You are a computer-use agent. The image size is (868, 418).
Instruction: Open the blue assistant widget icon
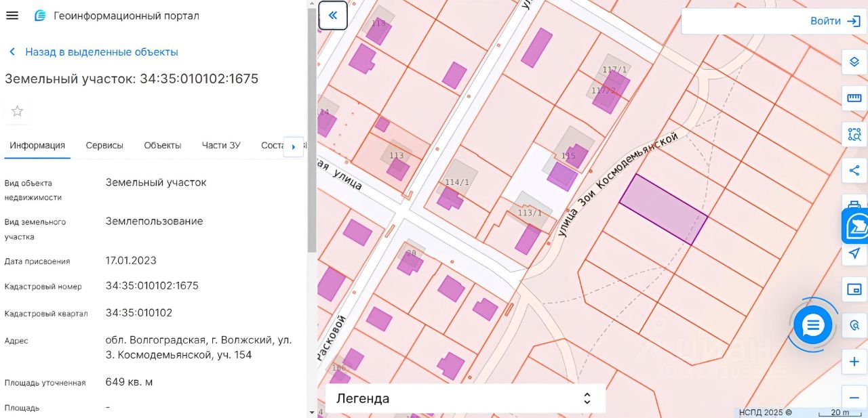[x=856, y=226]
